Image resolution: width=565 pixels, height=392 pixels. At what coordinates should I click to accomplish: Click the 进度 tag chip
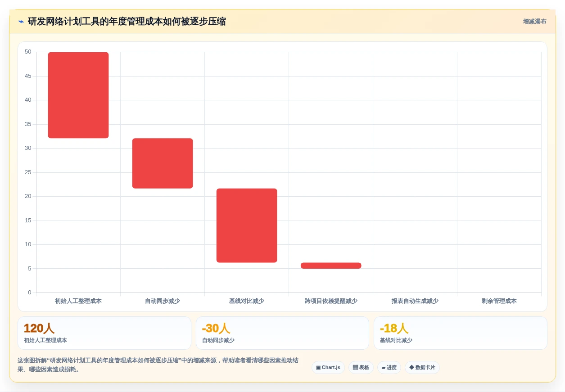[x=389, y=367]
